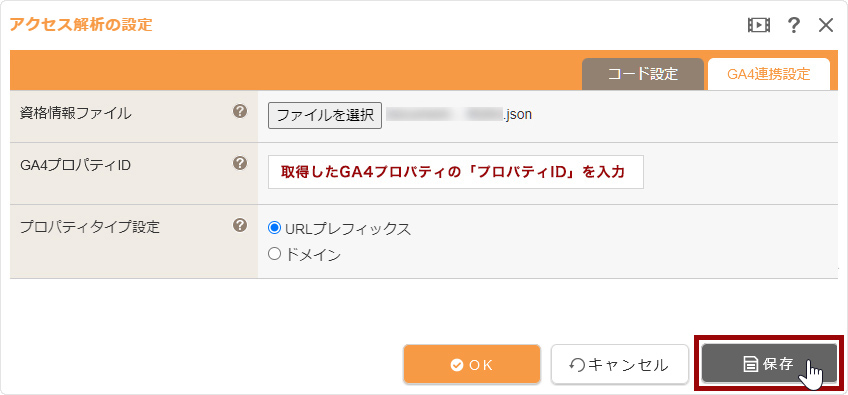Viewport: 848px width, 395px height.
Task: Show help for プロパティタイプ設定
Action: [x=240, y=225]
